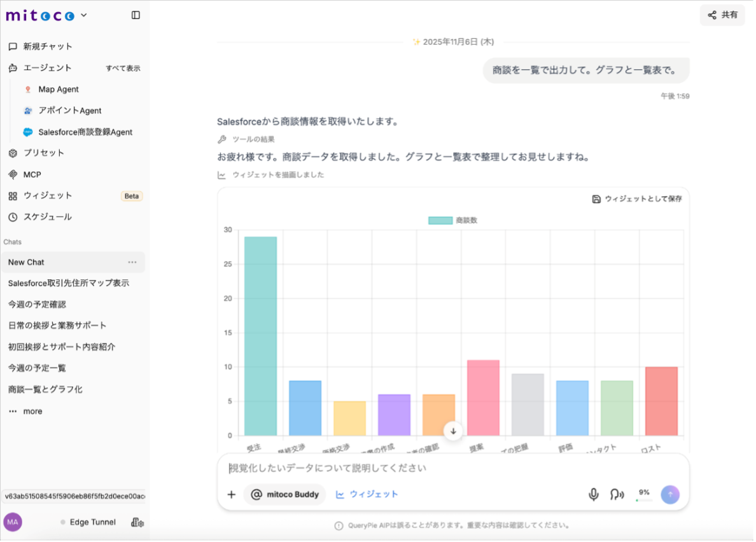Image resolution: width=756 pixels, height=542 pixels.
Task: Start a voice input with the microphone icon
Action: (593, 494)
